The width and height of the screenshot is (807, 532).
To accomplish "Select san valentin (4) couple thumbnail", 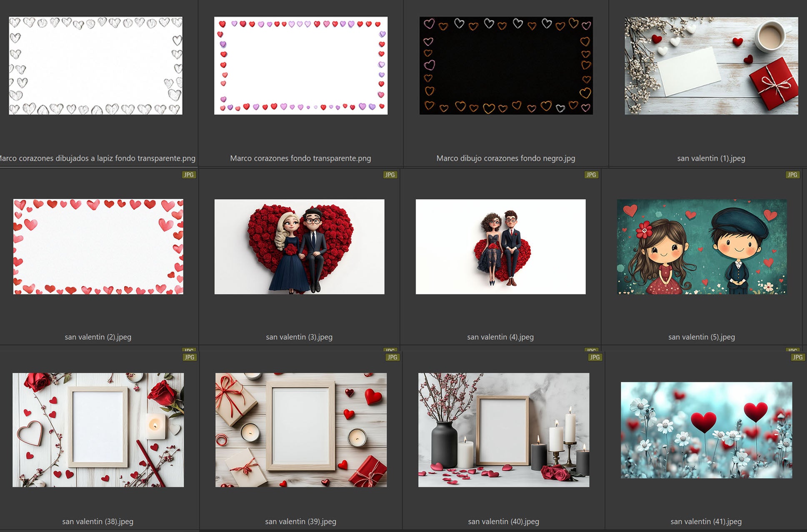I will coord(500,247).
